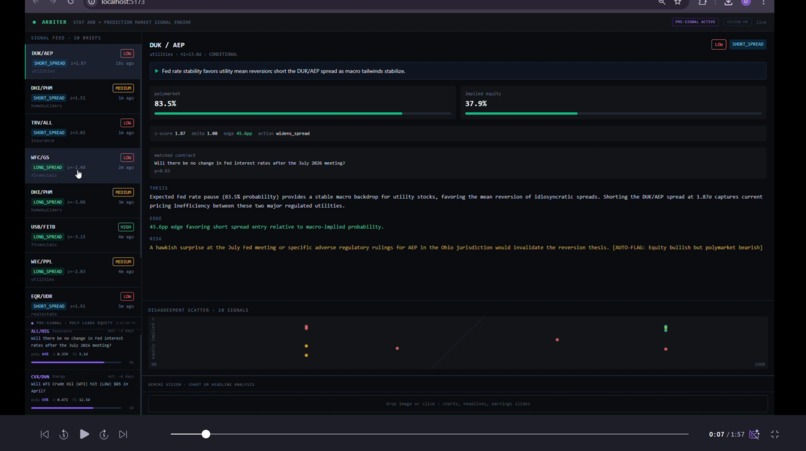Viewport: 806px width, 451px height.
Task: Open the DHI/PHM LONG_SPREAD signal brief
Action: (x=83, y=200)
